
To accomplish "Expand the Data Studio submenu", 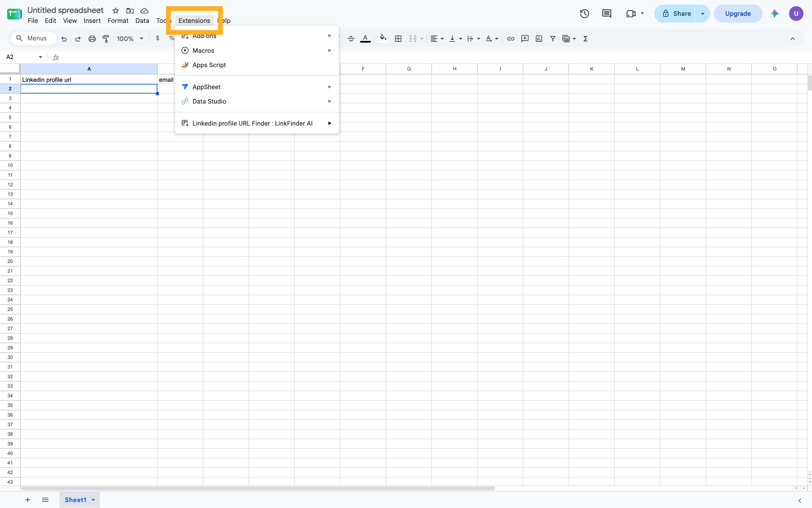I will click(x=257, y=102).
